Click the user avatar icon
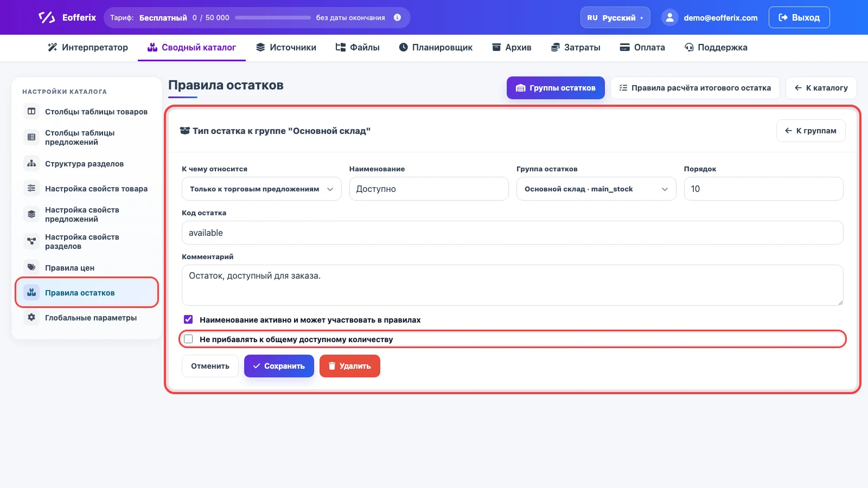The height and width of the screenshot is (488, 868). tap(670, 17)
